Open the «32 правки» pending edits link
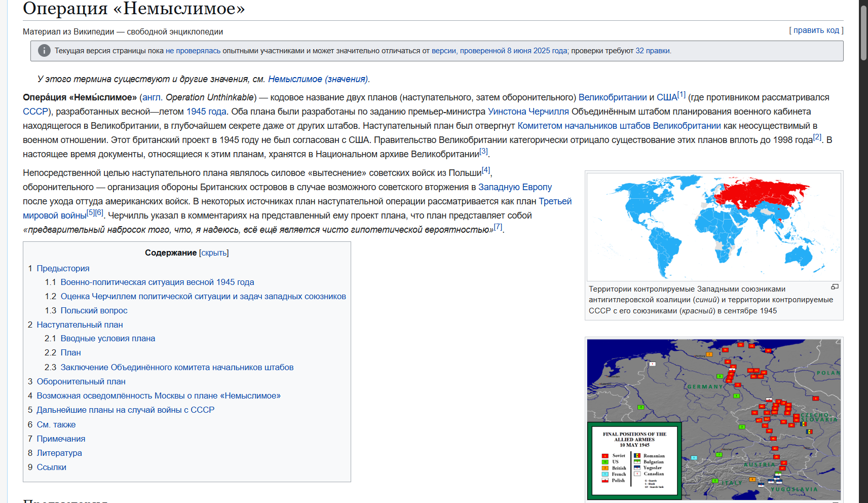This screenshot has height=503, width=868. (653, 51)
